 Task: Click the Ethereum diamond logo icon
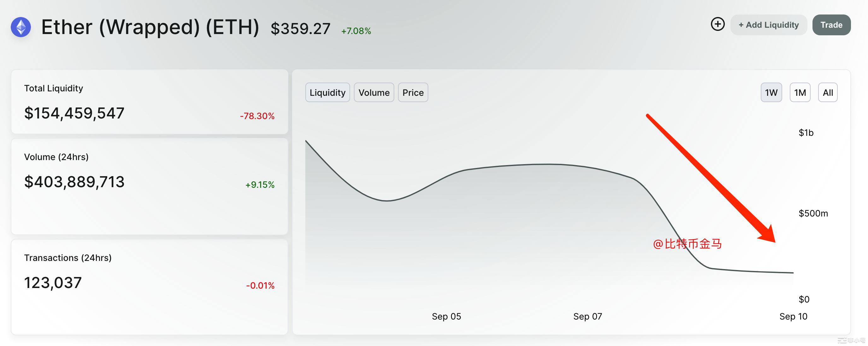pyautogui.click(x=21, y=27)
